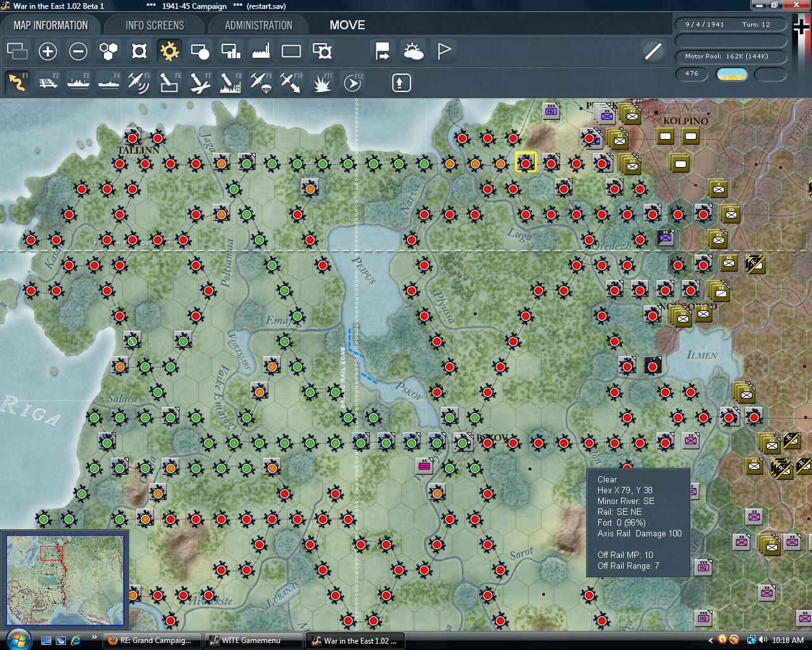Switch to the Info Screens tab
Image resolution: width=812 pixels, height=650 pixels.
point(155,25)
